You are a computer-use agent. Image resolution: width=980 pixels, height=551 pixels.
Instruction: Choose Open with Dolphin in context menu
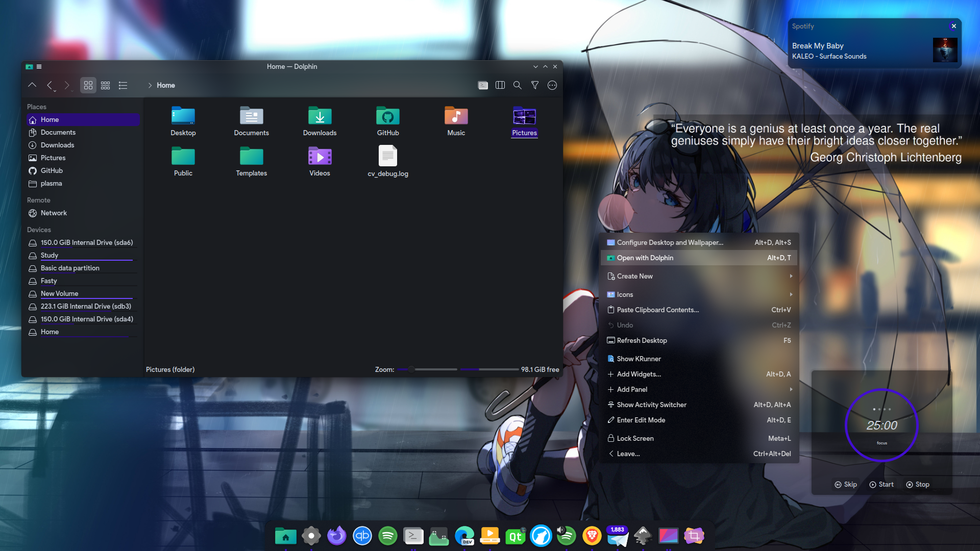(699, 258)
